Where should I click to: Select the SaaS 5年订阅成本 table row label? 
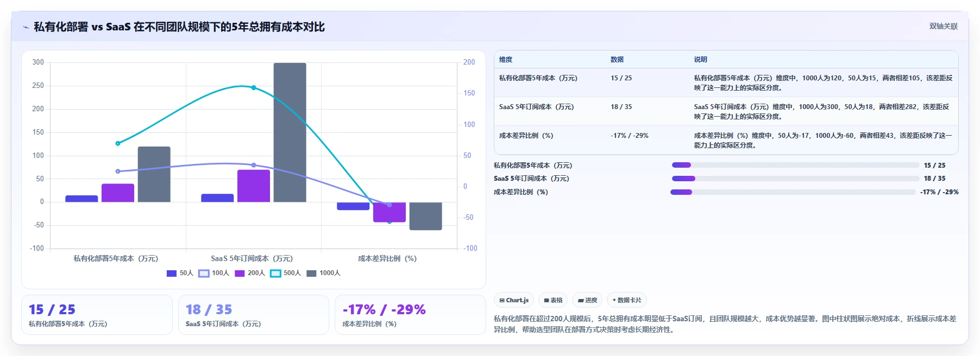[537, 107]
